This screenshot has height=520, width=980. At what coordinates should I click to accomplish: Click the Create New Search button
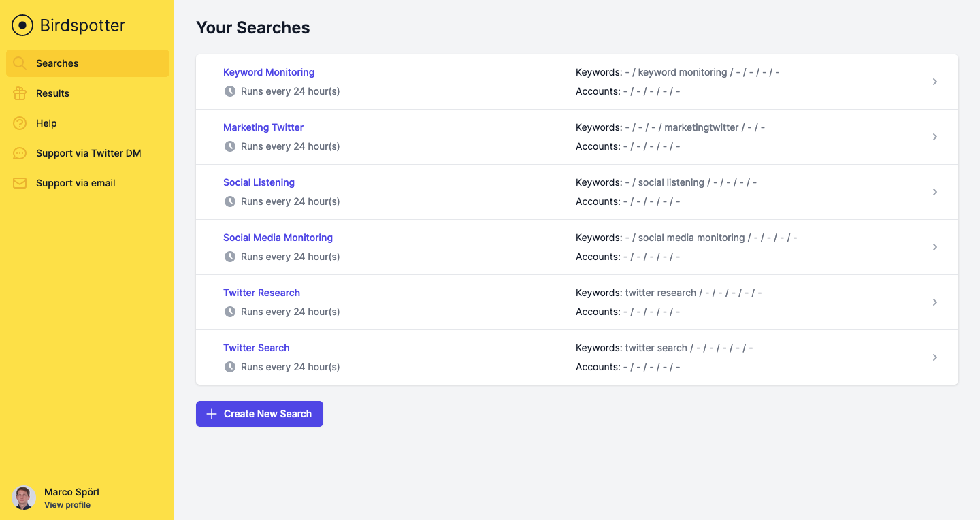259,413
